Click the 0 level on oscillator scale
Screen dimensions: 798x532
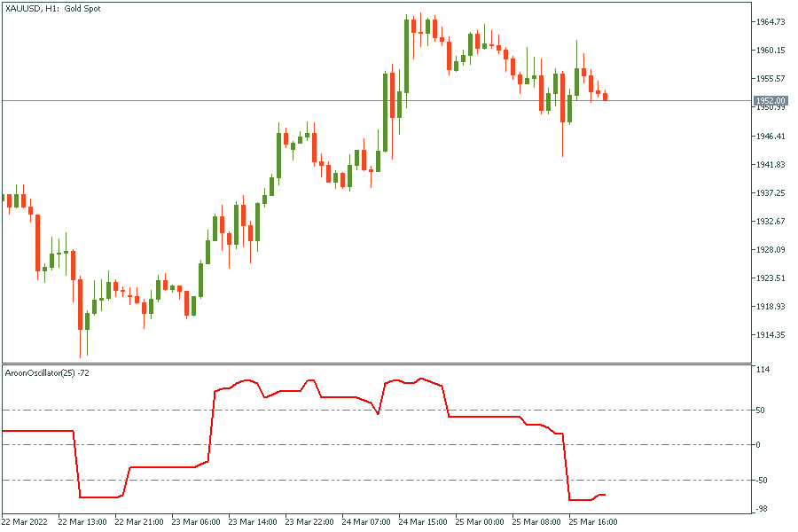(x=757, y=445)
